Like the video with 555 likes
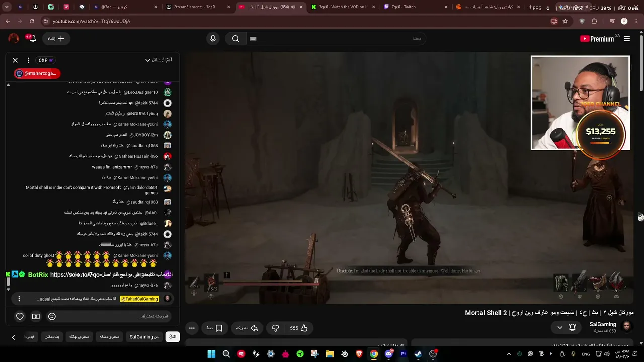This screenshot has height=362, width=644. [299, 328]
